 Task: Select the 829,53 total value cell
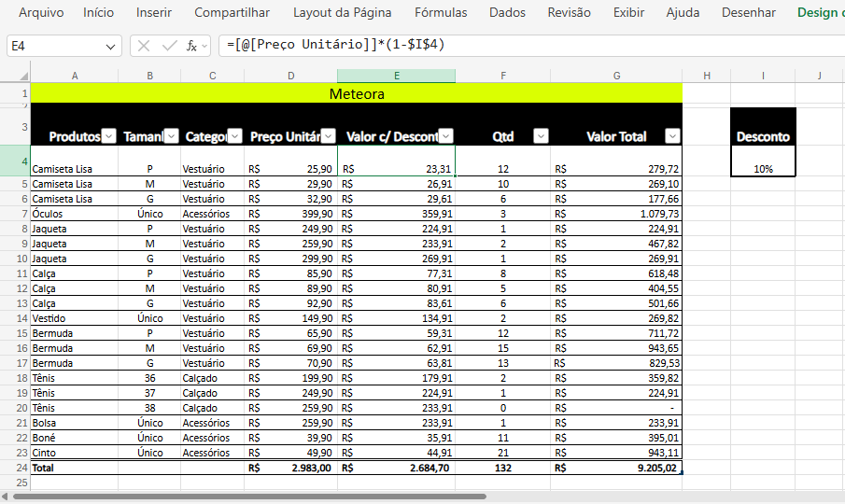(616, 363)
